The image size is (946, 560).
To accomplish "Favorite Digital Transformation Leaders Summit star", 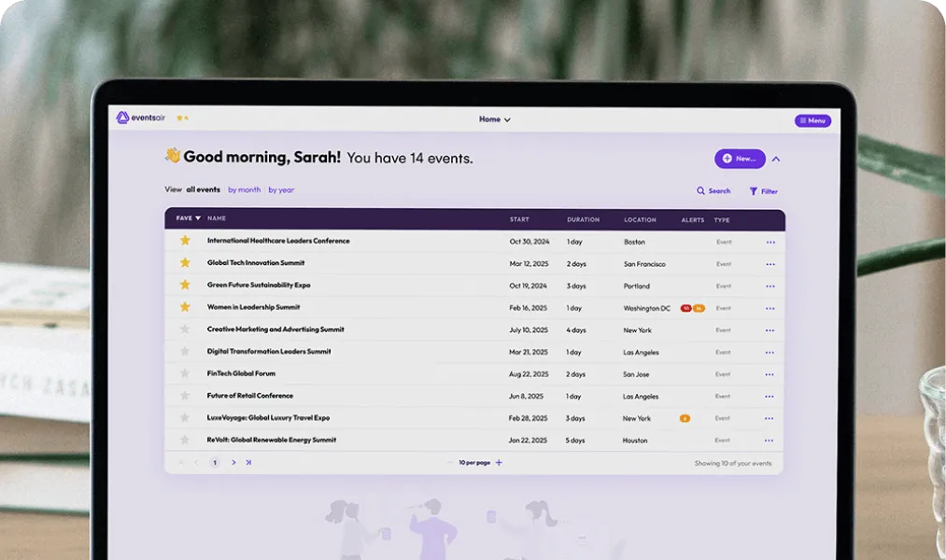I will point(185,351).
